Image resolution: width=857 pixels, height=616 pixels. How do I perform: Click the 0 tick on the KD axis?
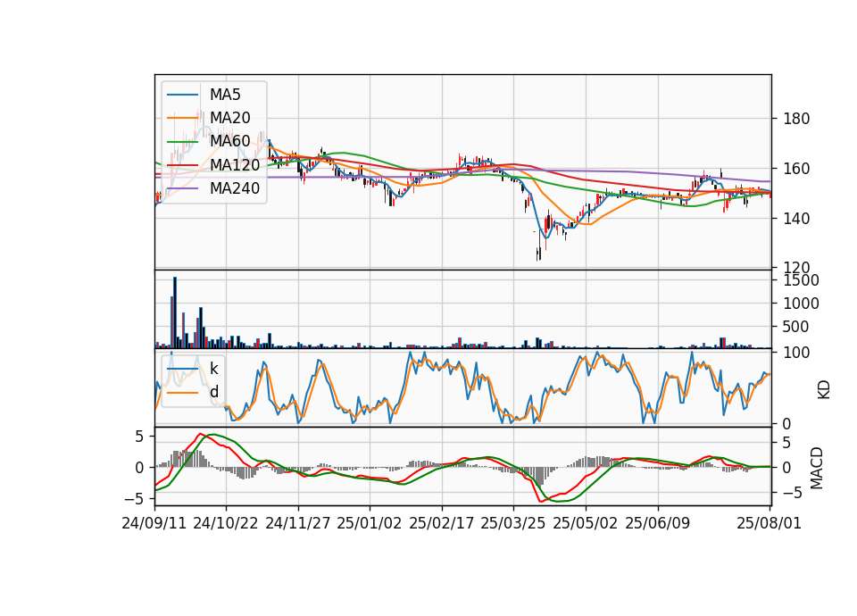coord(787,423)
